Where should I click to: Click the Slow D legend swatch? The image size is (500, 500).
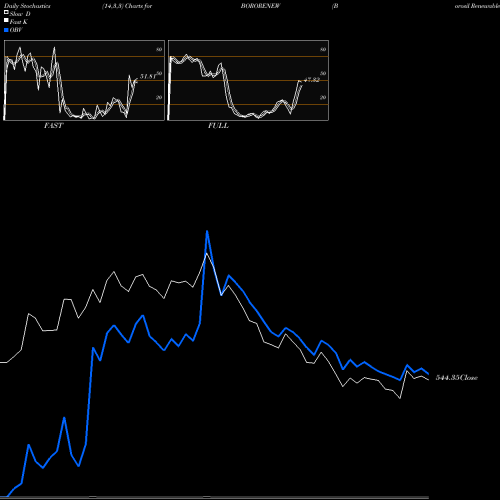(6, 13)
